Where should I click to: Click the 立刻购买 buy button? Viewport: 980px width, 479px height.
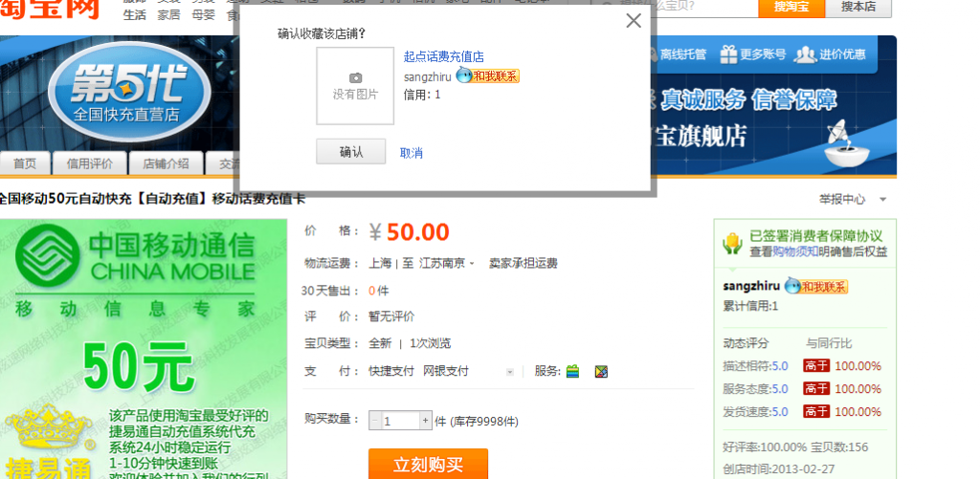(x=428, y=464)
